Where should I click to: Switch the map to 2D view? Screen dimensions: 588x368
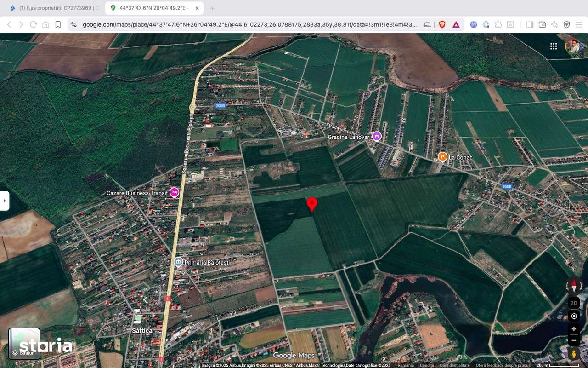point(573,303)
